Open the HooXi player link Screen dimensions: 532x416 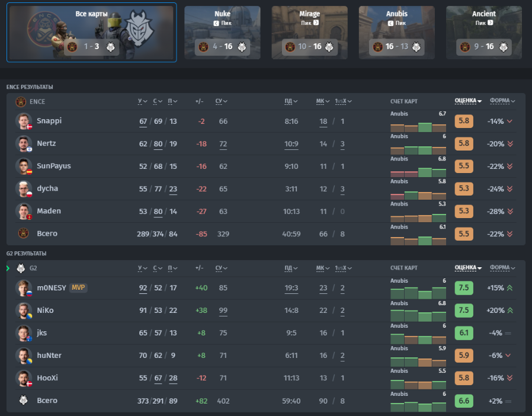[x=47, y=378]
